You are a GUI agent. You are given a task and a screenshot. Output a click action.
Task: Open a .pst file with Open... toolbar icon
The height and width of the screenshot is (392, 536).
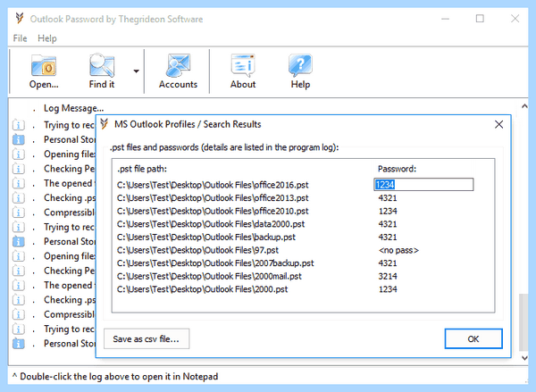44,71
